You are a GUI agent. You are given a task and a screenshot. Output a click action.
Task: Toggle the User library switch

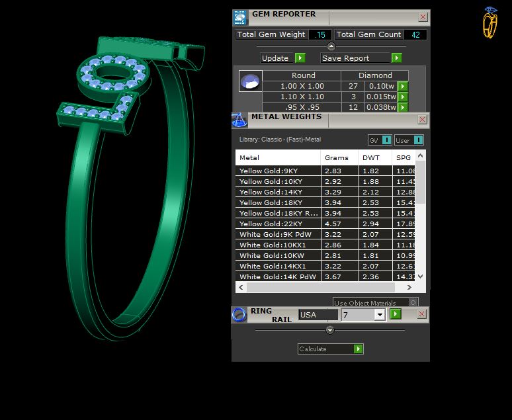418,140
